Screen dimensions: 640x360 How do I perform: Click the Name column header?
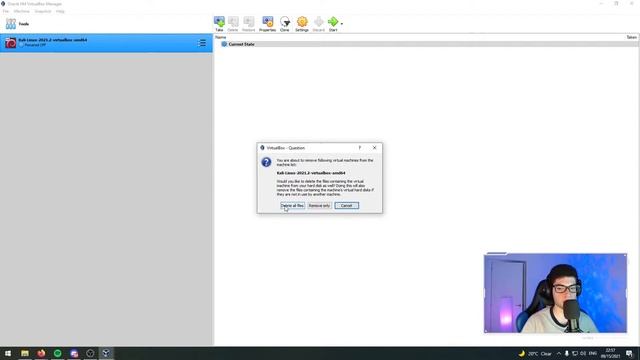click(221, 37)
